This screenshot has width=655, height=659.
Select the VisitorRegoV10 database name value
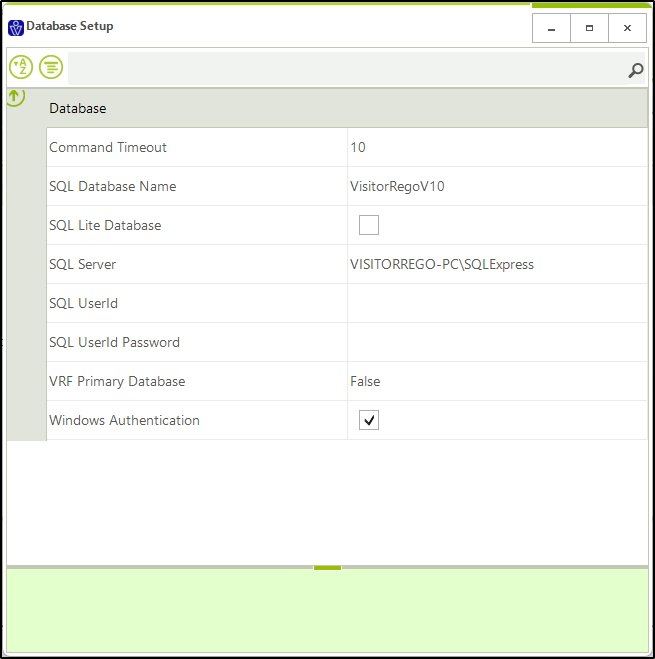point(496,186)
